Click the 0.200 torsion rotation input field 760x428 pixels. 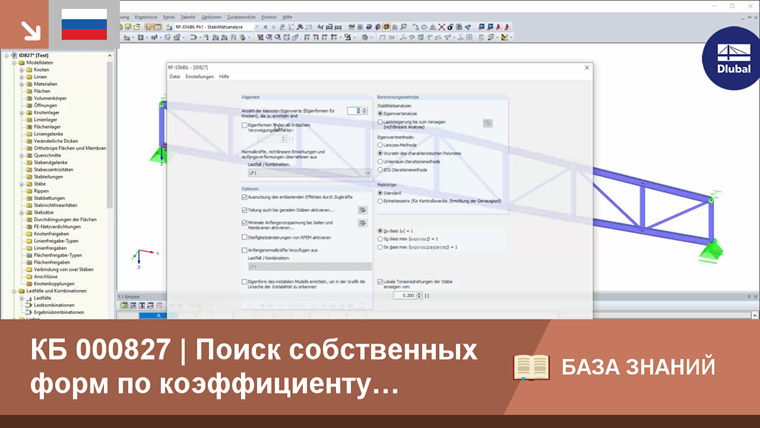405,295
